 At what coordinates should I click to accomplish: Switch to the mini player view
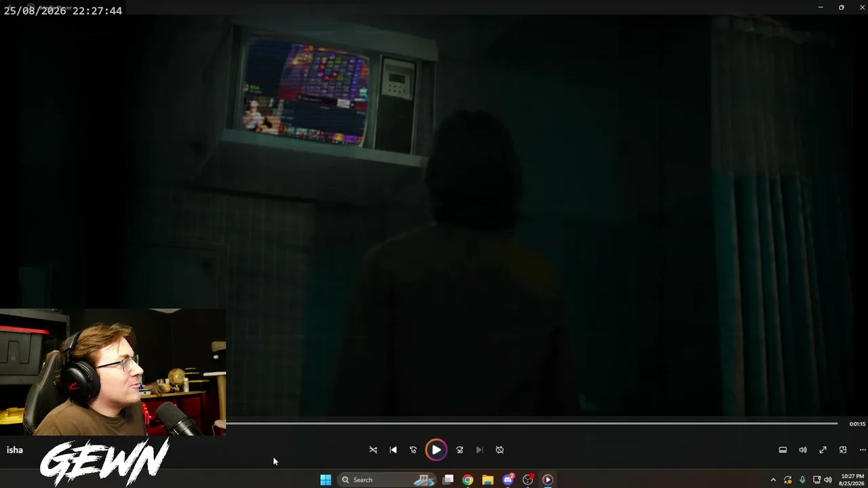point(843,449)
